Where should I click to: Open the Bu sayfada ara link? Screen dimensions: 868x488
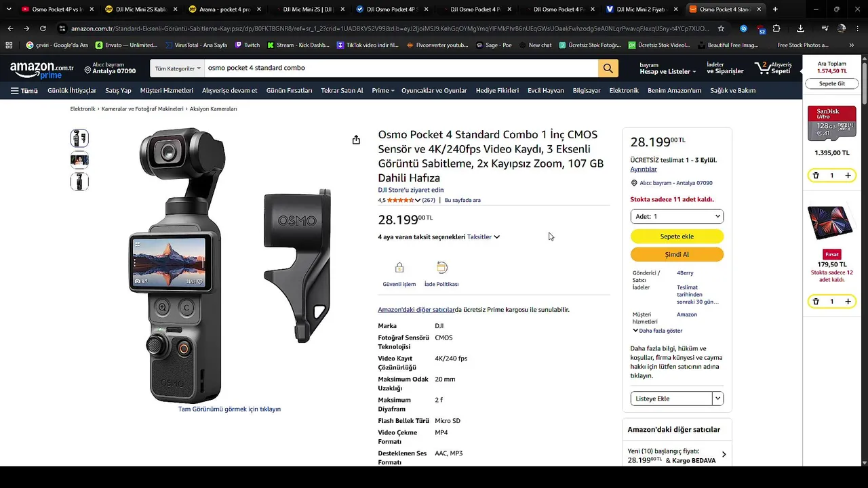[462, 201]
